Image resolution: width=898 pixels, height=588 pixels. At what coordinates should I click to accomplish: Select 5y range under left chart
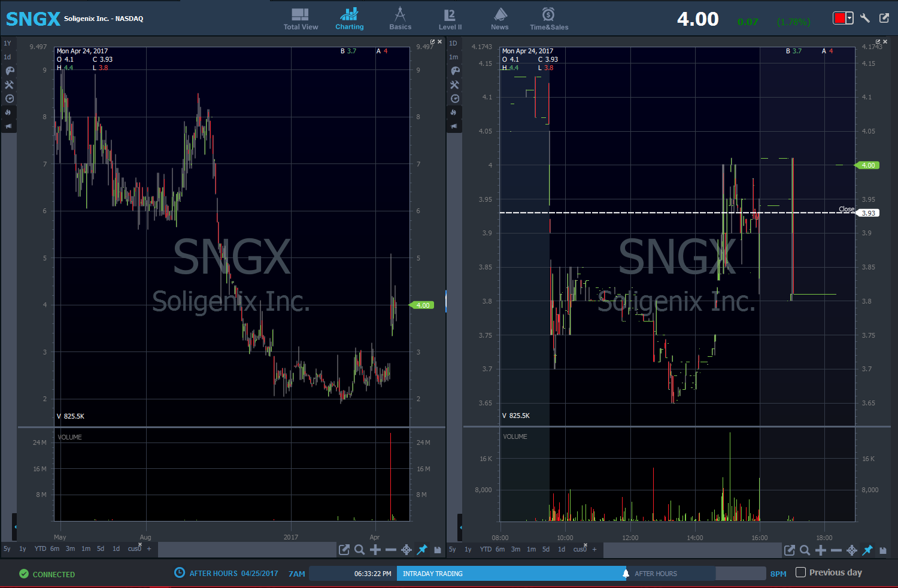coord(7,549)
